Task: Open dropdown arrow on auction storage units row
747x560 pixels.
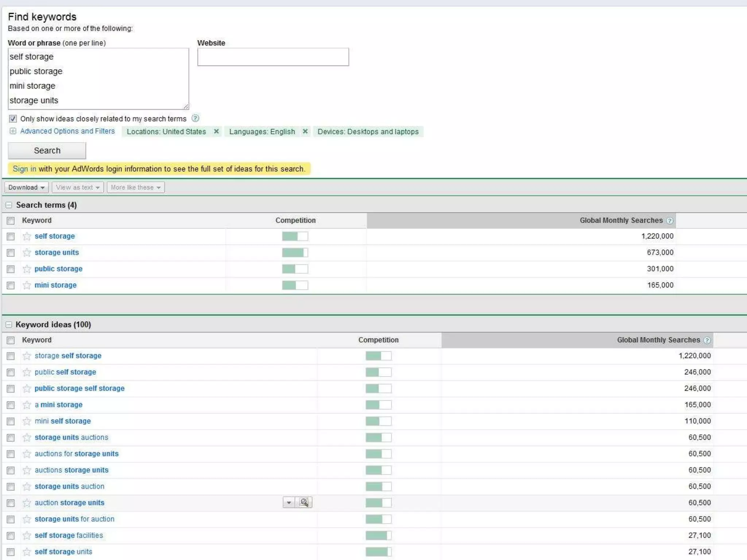Action: [x=289, y=502]
